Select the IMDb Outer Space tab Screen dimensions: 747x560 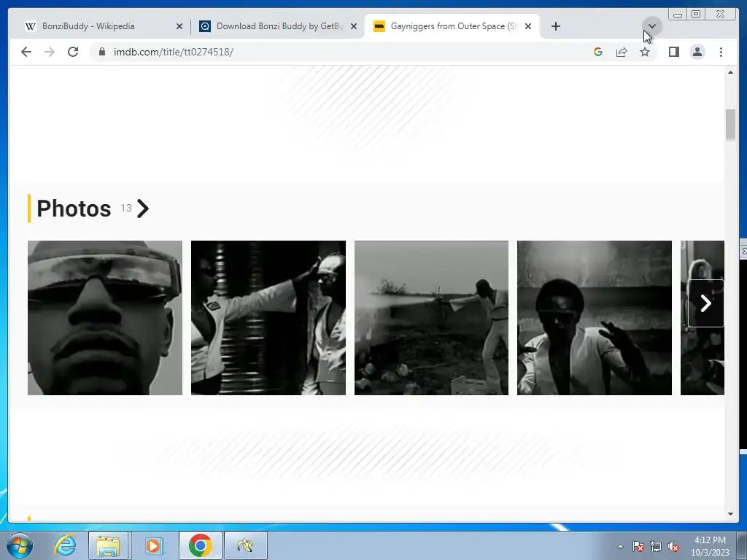452,26
